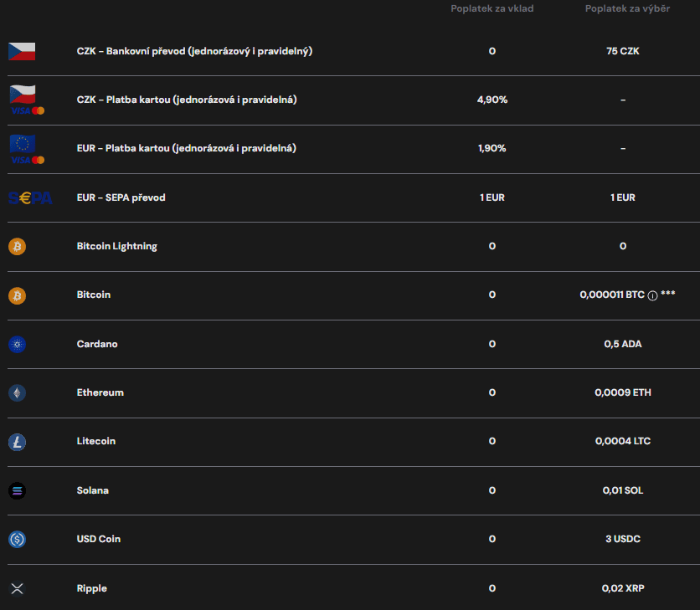Click the Cardano logo icon
Screen dimensions: 700x610
(x=17, y=344)
